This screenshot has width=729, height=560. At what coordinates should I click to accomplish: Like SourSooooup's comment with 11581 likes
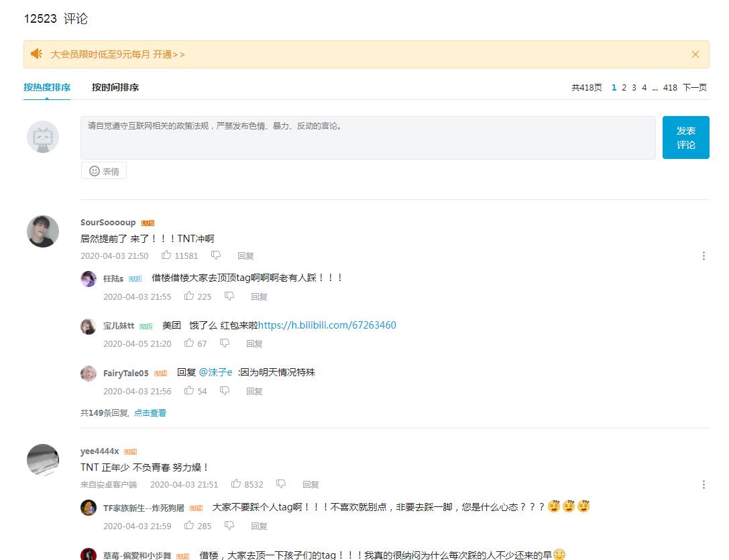(166, 256)
